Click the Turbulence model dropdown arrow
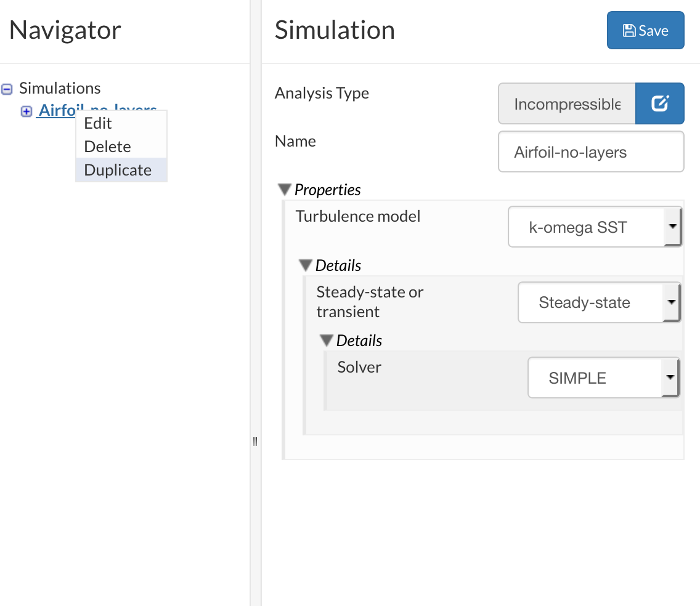Image resolution: width=700 pixels, height=606 pixels. click(672, 227)
